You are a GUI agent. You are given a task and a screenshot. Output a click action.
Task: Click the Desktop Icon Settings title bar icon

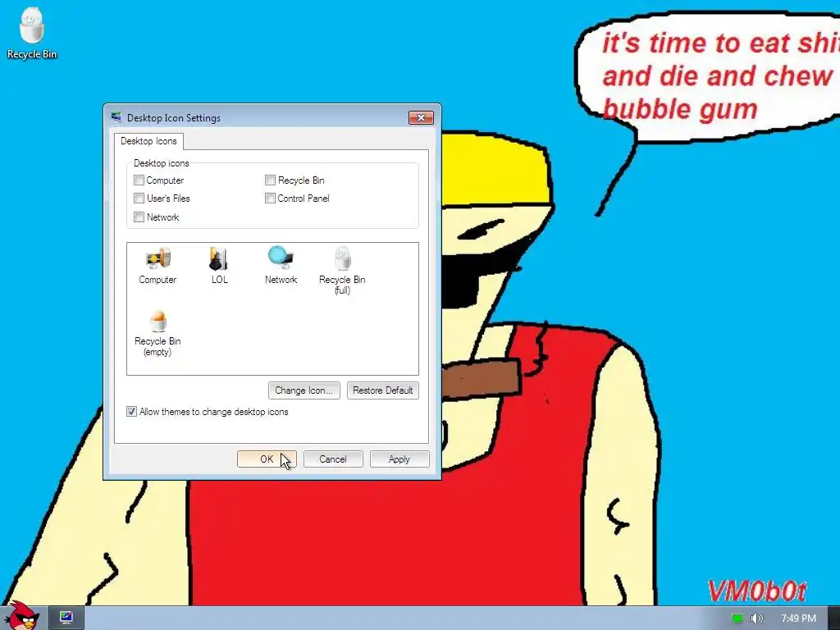pos(116,117)
